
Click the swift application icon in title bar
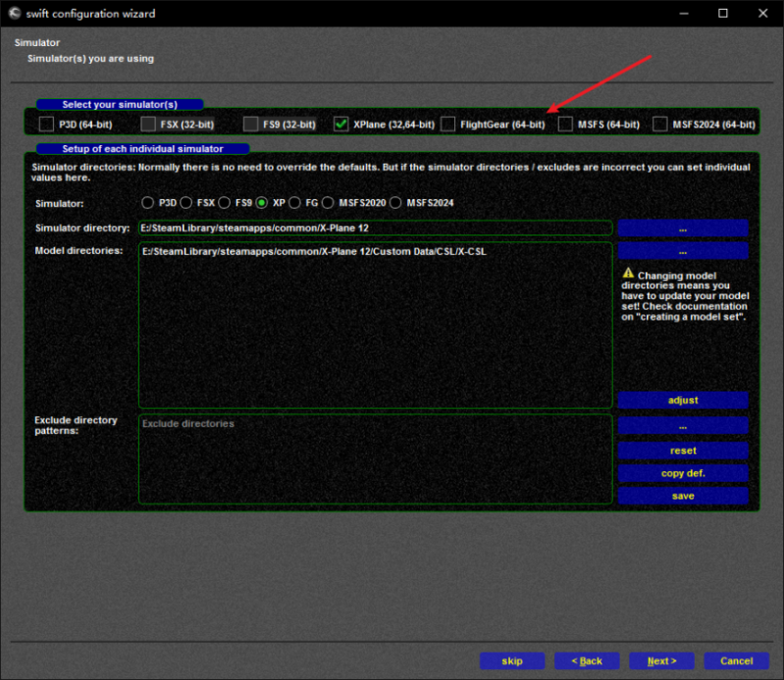(16, 14)
